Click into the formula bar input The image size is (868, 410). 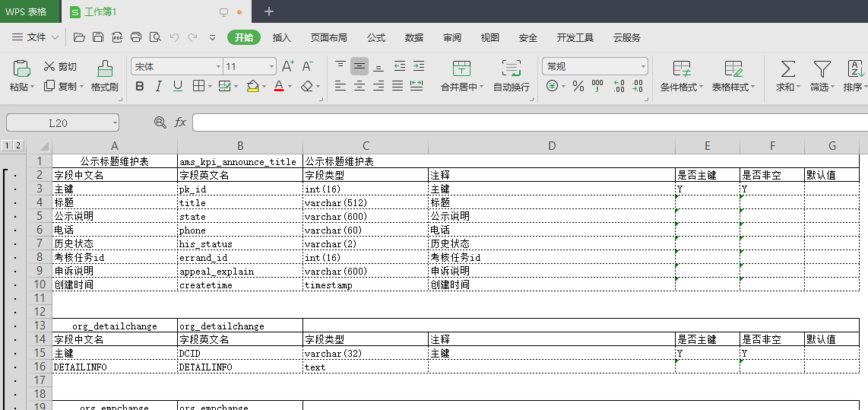pyautogui.click(x=530, y=122)
